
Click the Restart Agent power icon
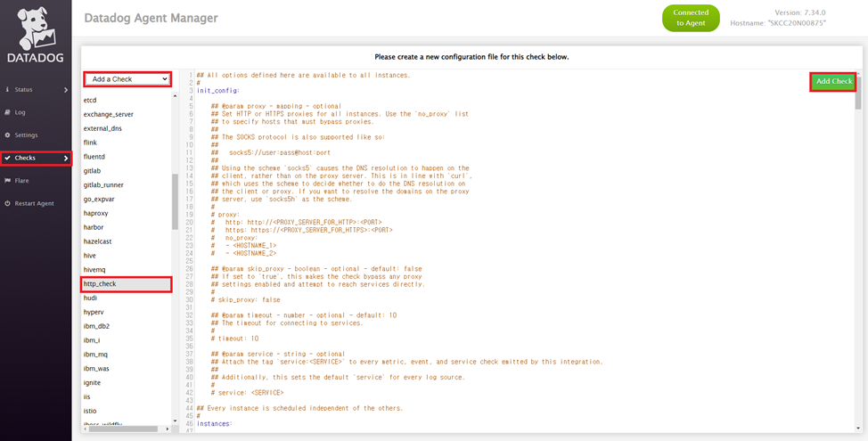7,204
